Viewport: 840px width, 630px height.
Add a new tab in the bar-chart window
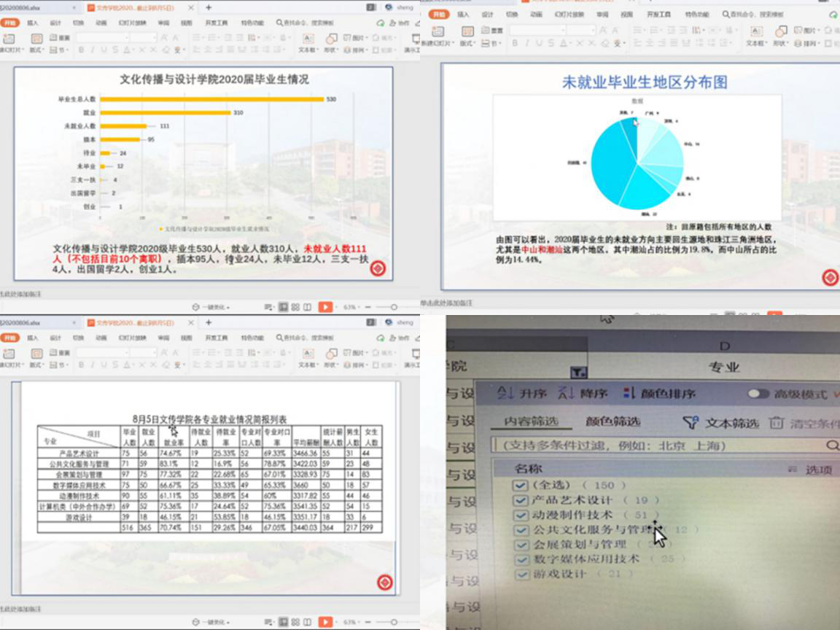coord(209,7)
